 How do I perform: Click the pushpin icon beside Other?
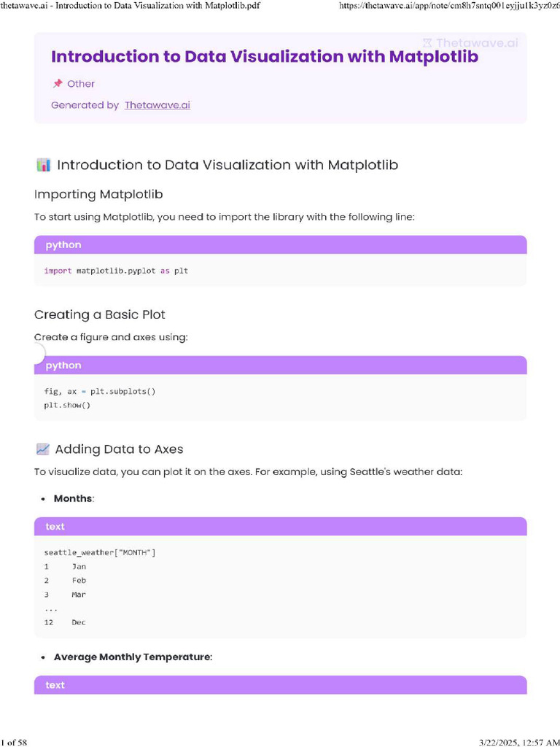click(57, 84)
